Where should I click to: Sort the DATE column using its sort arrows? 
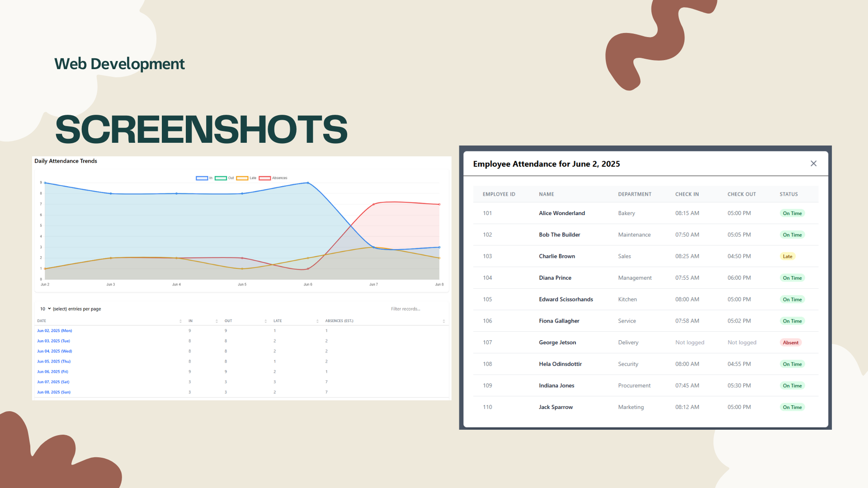180,321
